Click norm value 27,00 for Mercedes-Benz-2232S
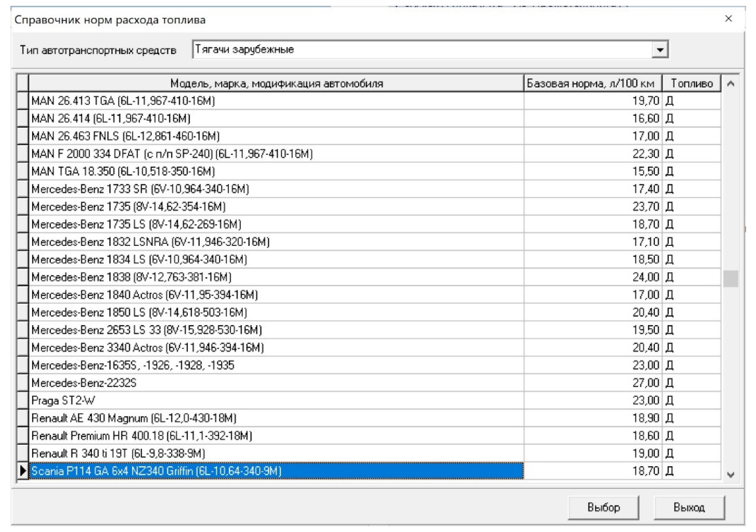The height and width of the screenshot is (532, 756). (x=593, y=383)
